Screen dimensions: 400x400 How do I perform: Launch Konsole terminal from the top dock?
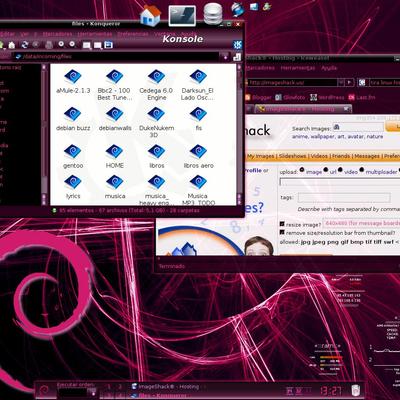point(182,15)
